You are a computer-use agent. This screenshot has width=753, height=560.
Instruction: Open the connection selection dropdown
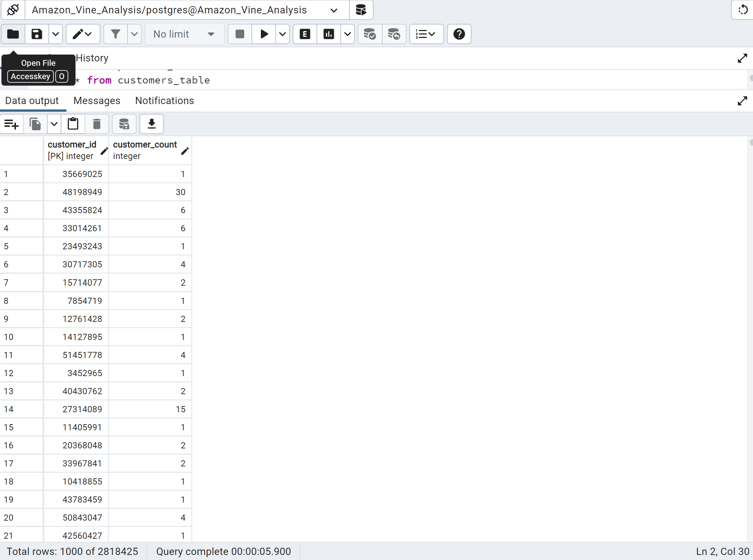tap(332, 10)
